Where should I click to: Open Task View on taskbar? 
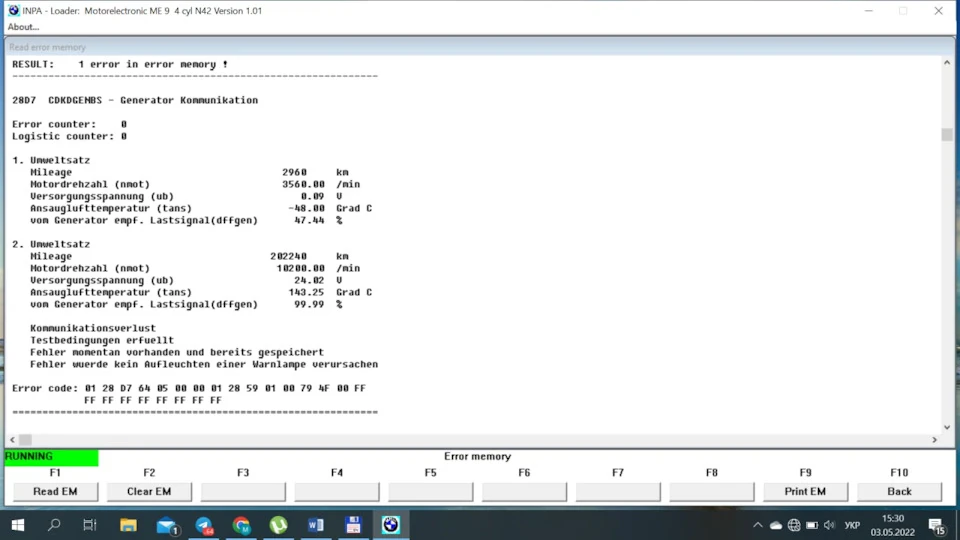(x=90, y=525)
